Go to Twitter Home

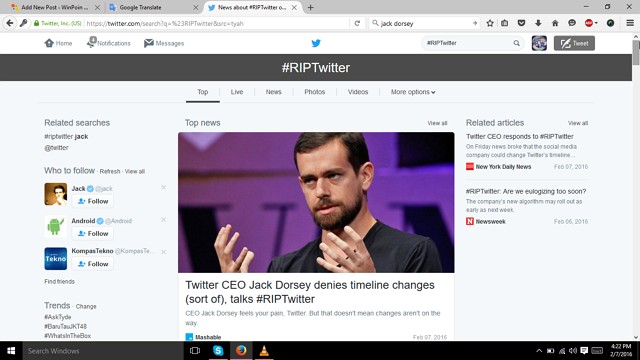(58, 43)
